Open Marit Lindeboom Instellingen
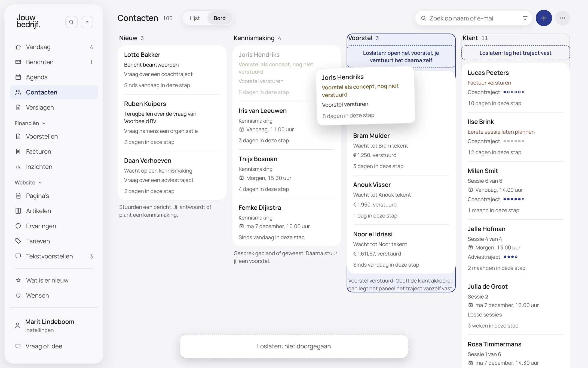588x368 pixels. click(x=54, y=325)
